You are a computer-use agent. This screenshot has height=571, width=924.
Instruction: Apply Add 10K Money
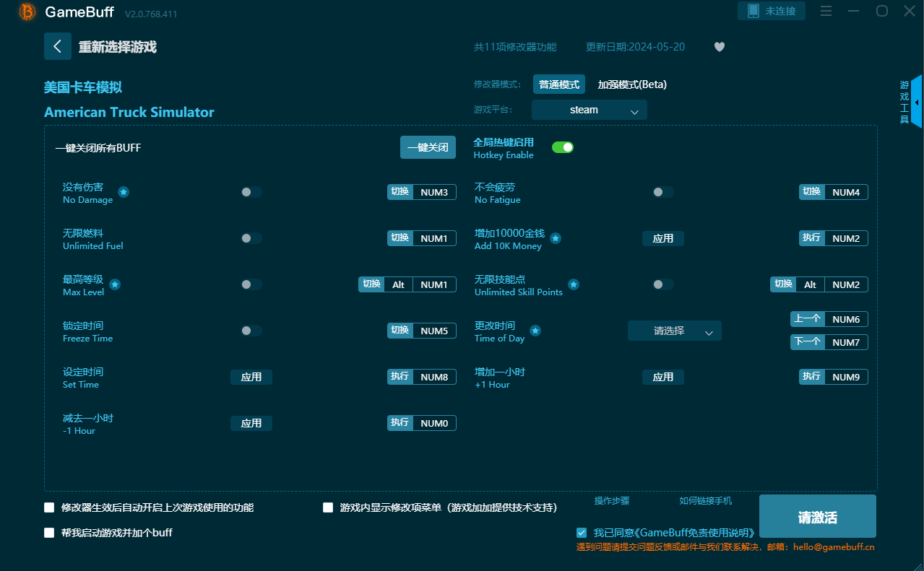663,238
